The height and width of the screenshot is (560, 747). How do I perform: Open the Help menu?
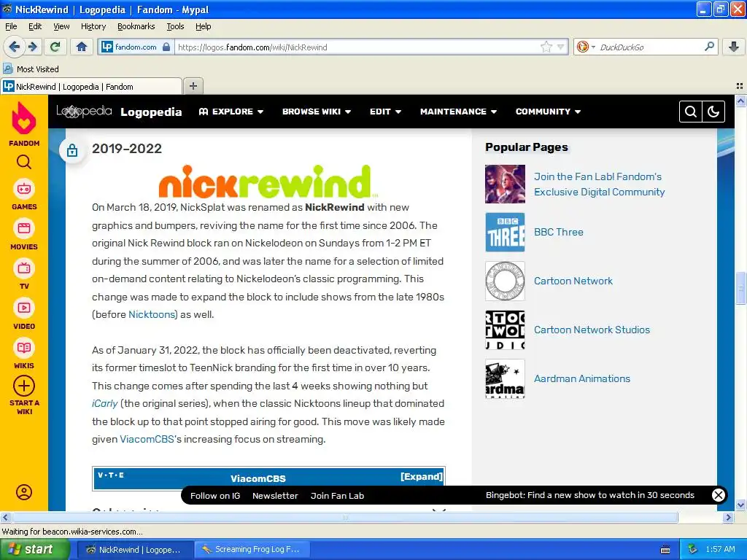pos(203,26)
